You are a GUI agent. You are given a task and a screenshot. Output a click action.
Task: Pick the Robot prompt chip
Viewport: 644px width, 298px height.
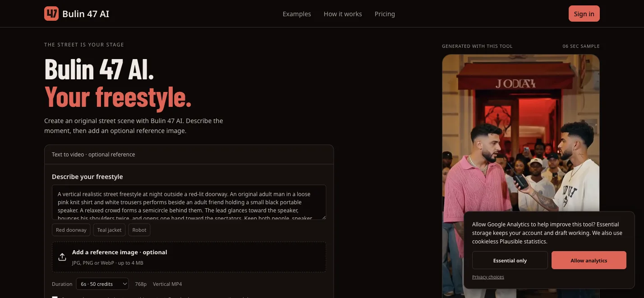[x=139, y=230]
